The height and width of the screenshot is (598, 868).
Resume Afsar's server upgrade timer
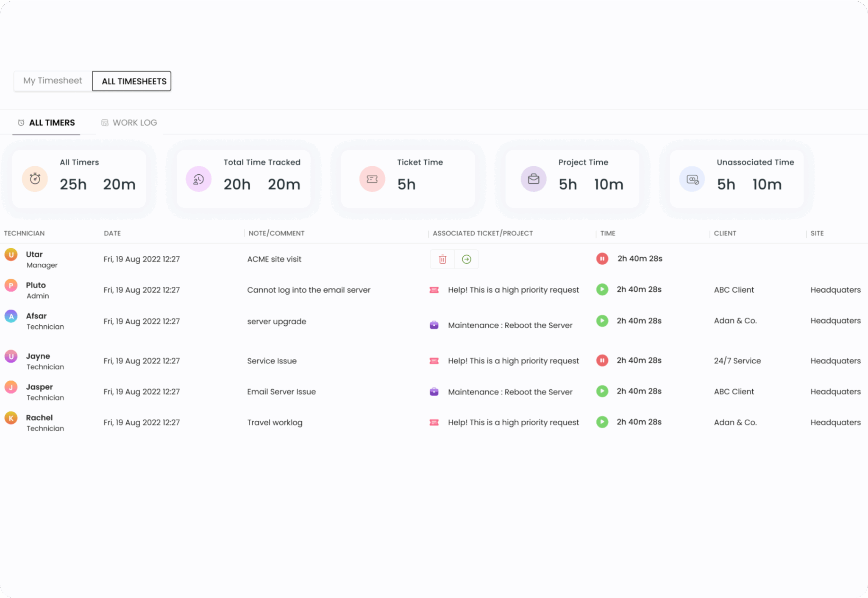tap(602, 321)
